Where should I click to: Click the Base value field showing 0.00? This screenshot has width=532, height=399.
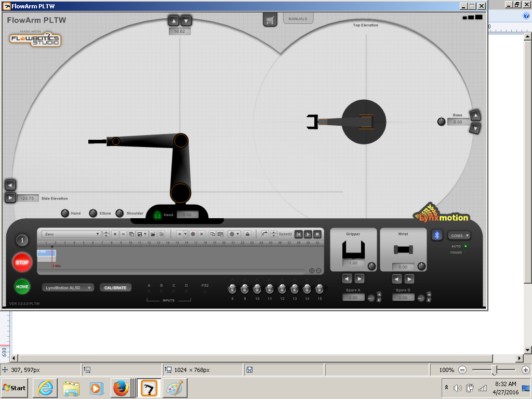458,122
